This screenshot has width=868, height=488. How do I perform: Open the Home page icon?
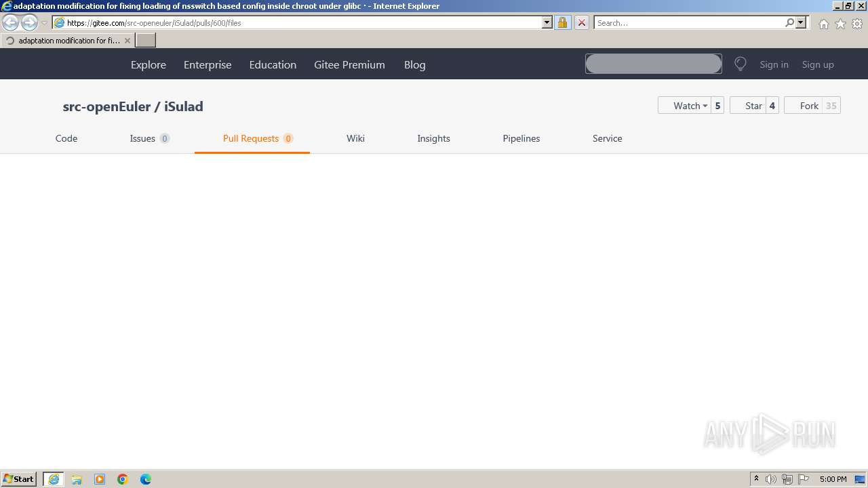tap(823, 24)
